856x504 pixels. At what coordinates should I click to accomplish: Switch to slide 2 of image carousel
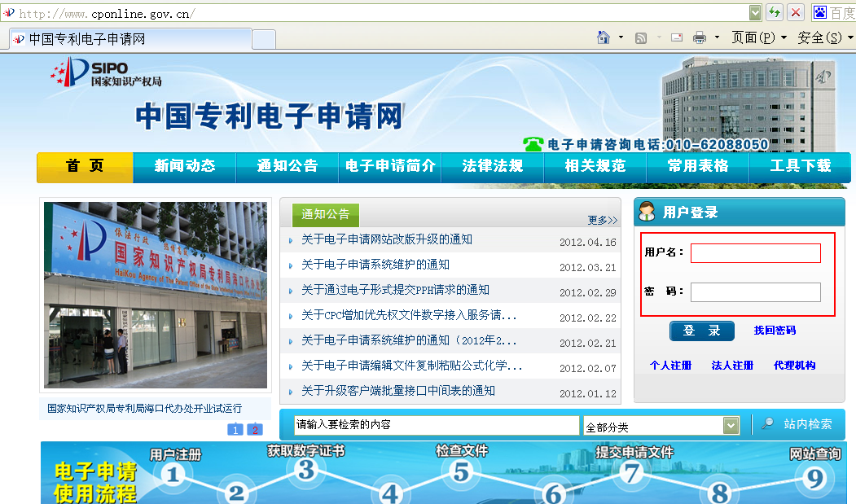(x=255, y=430)
